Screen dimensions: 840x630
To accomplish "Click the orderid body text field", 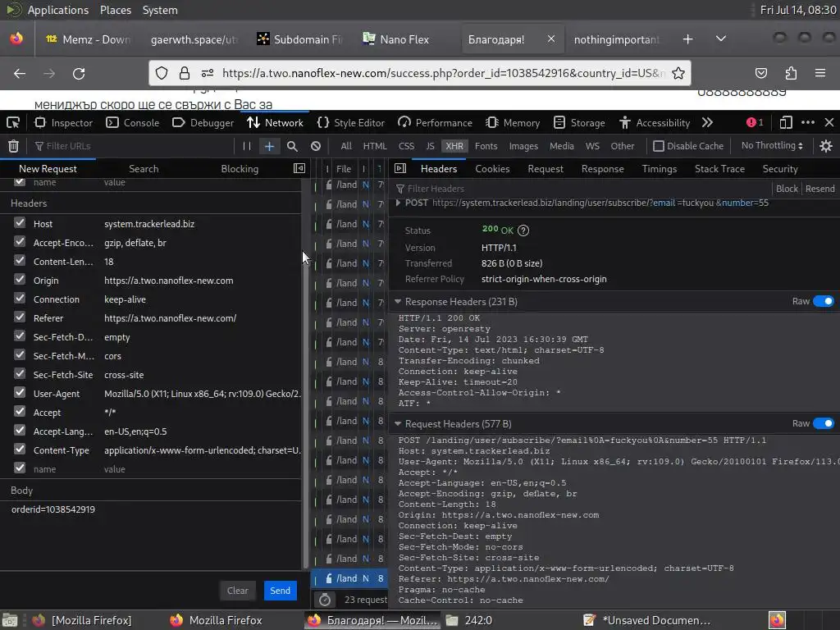I will (151, 534).
